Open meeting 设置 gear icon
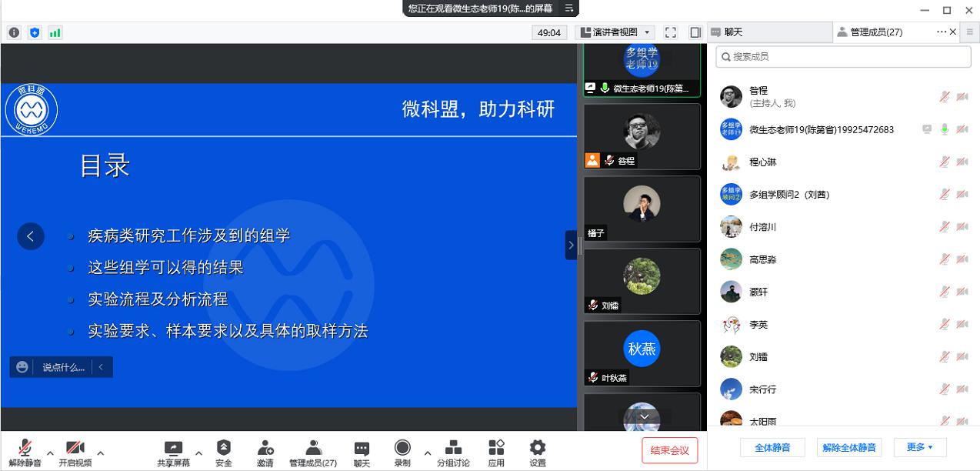980x471 pixels. tap(537, 453)
